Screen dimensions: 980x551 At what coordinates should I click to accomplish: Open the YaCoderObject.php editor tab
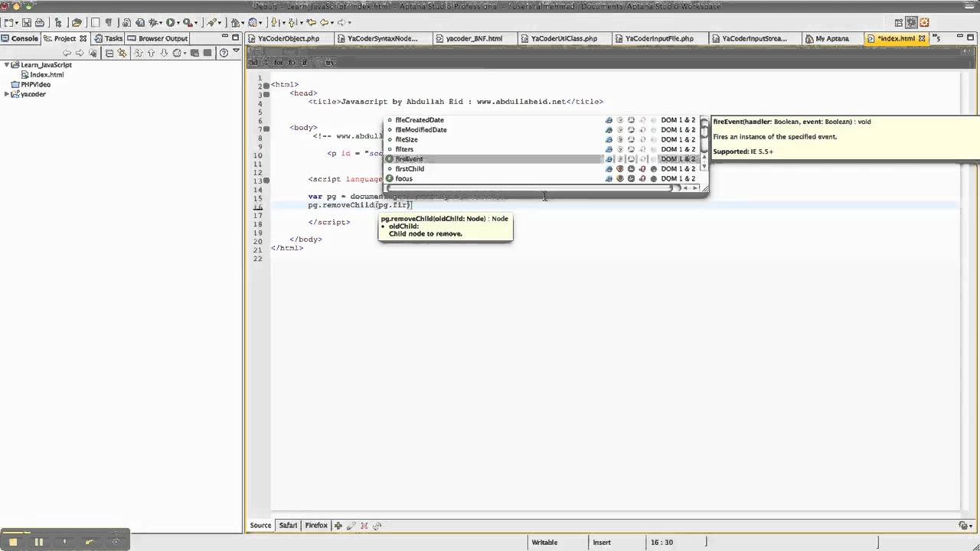(x=289, y=38)
